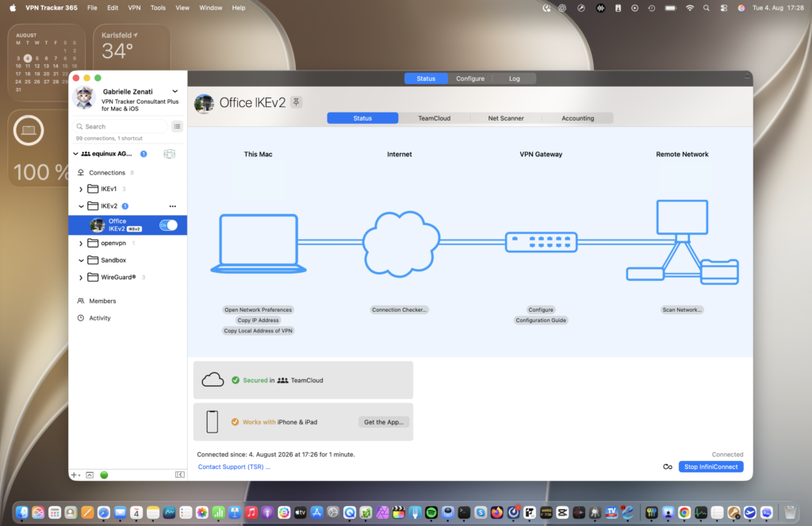Click Scan Network button

tap(682, 310)
